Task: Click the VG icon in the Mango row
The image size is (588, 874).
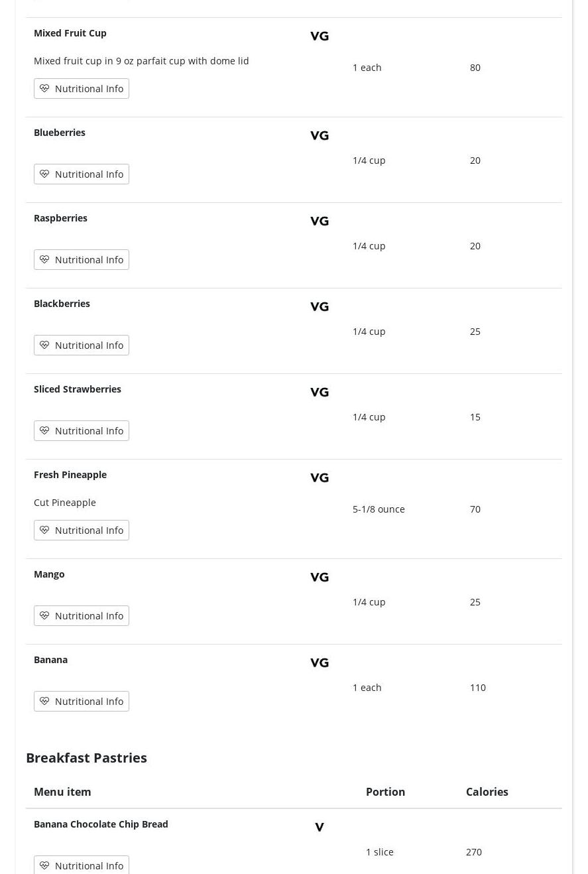Action: click(x=320, y=578)
